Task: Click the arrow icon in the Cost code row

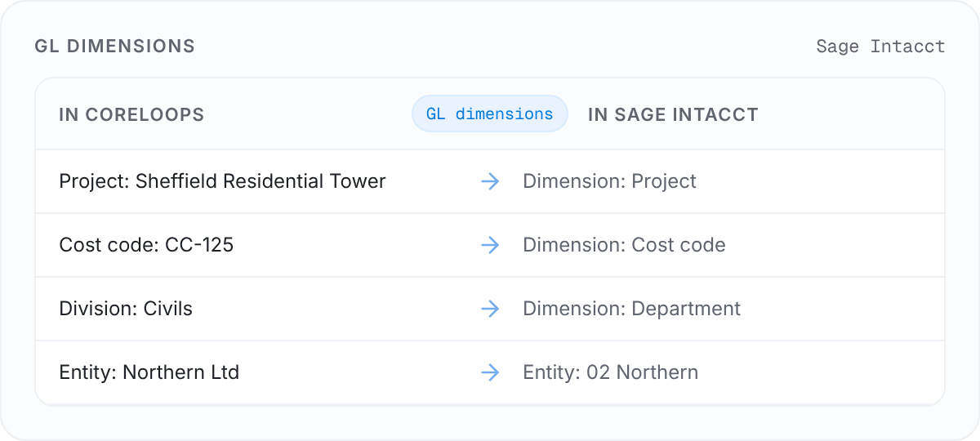Action: click(x=490, y=245)
